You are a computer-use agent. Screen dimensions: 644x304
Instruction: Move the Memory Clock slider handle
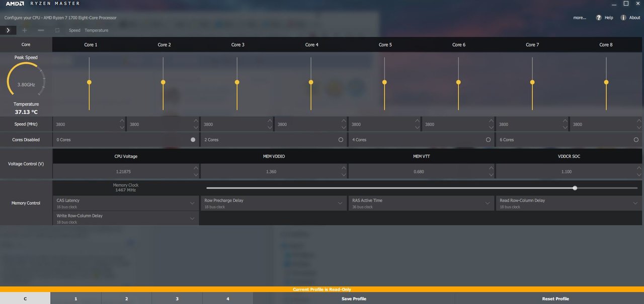pyautogui.click(x=575, y=188)
